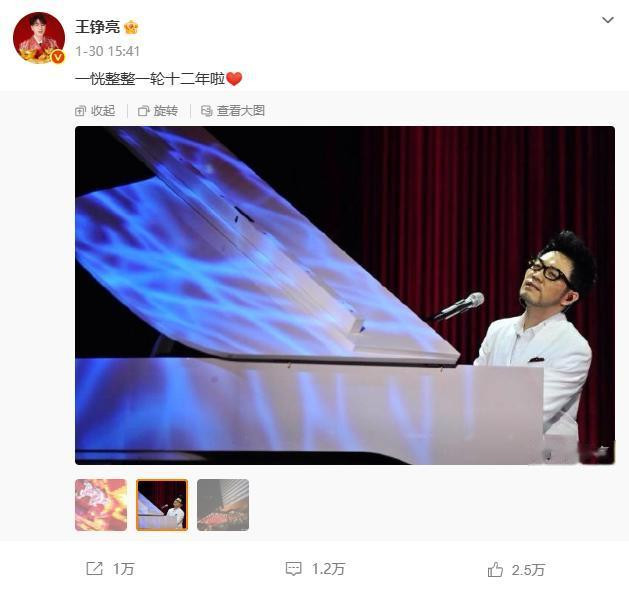Open the large piano performance photo

[345, 295]
